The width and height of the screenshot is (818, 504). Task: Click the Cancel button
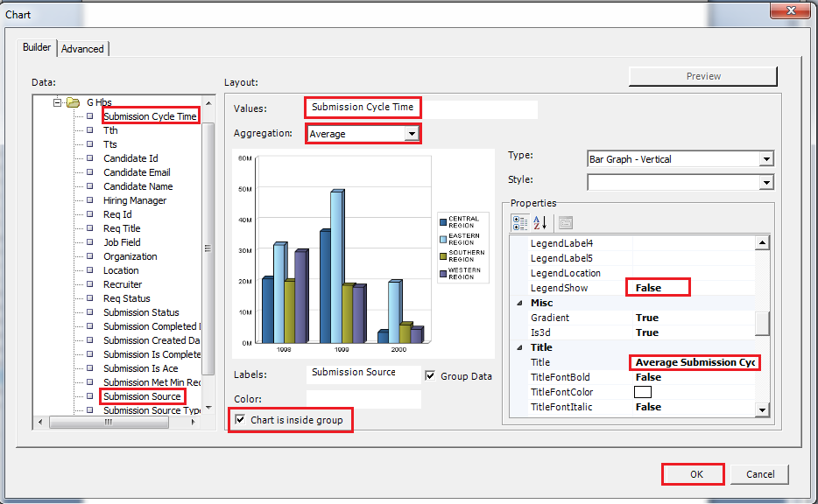(x=760, y=474)
